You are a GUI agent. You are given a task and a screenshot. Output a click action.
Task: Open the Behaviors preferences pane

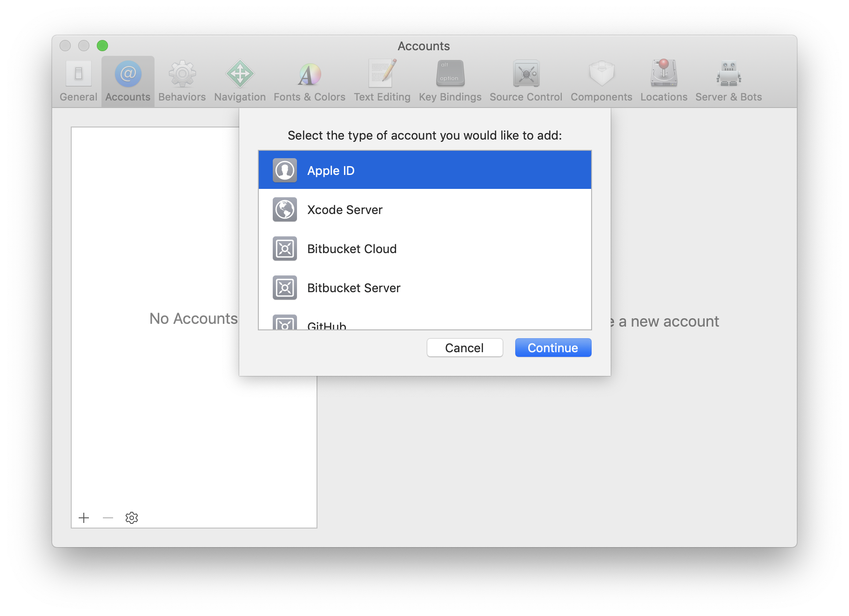(x=182, y=81)
